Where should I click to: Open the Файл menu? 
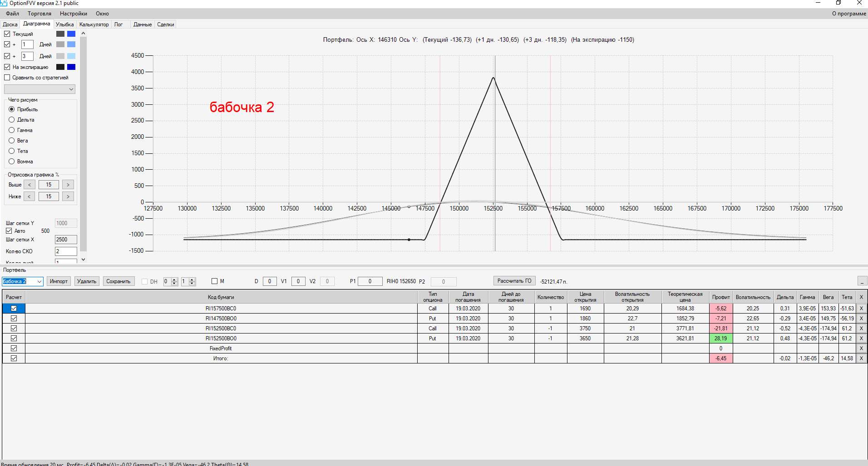pyautogui.click(x=13, y=14)
